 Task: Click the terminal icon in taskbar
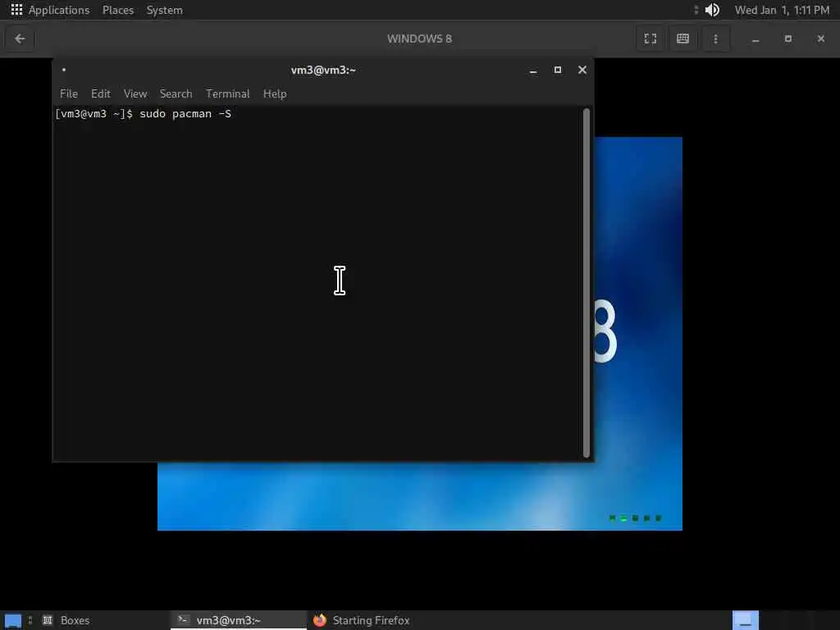tap(183, 620)
